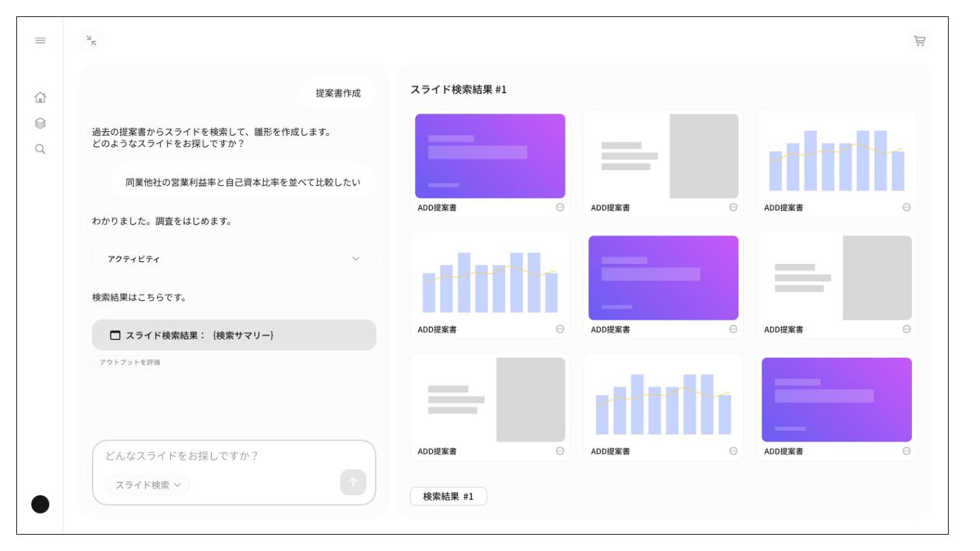Click the スライド検索結果 #1 heading
Screen dimensions: 980x551
459,90
